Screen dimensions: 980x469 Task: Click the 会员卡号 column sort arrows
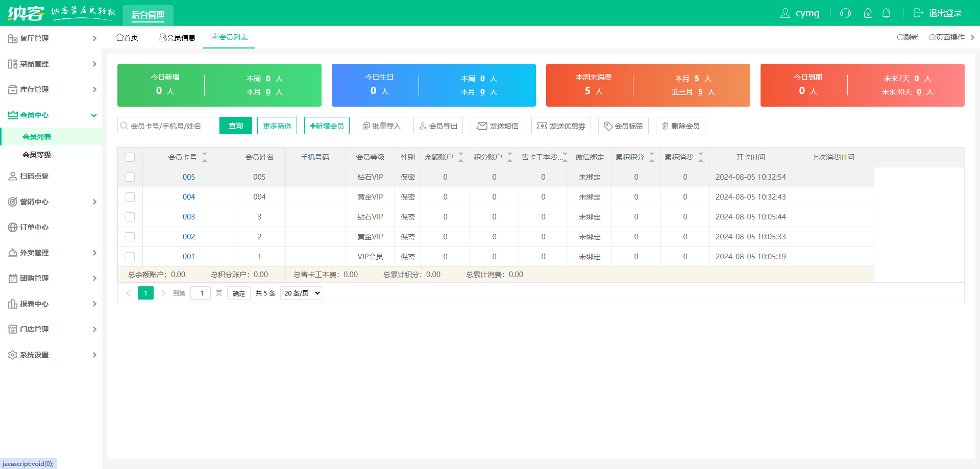pyautogui.click(x=205, y=157)
